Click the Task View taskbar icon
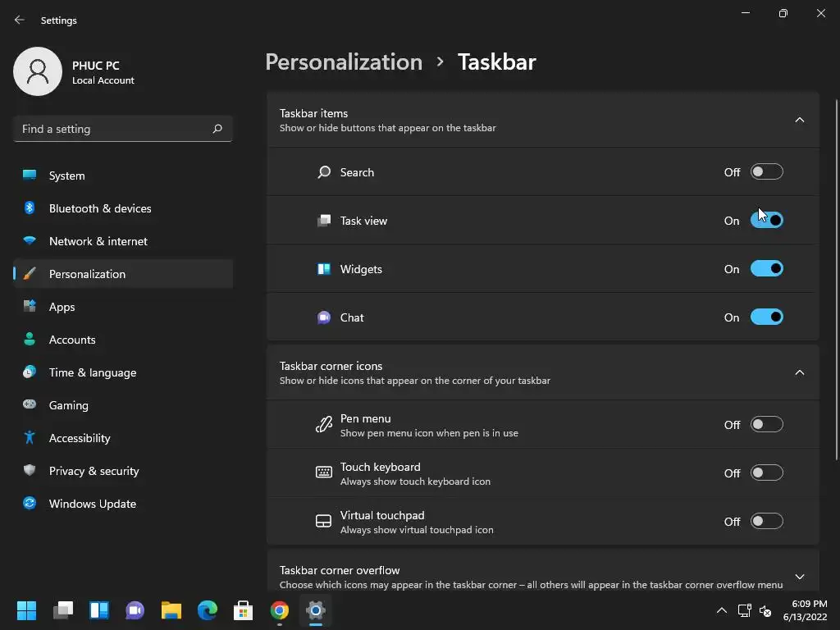The height and width of the screenshot is (630, 840). click(x=63, y=610)
